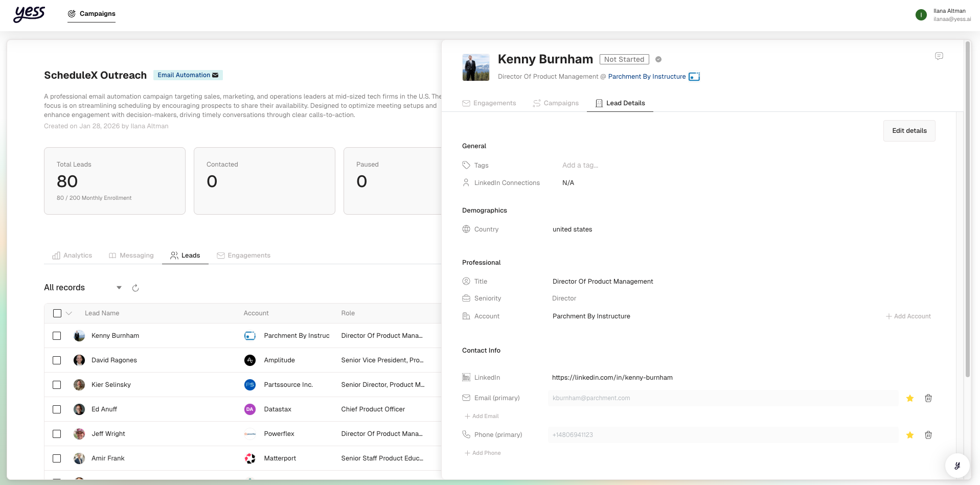Click the star icon for primary phone
This screenshot has width=980, height=485.
pyautogui.click(x=909, y=435)
